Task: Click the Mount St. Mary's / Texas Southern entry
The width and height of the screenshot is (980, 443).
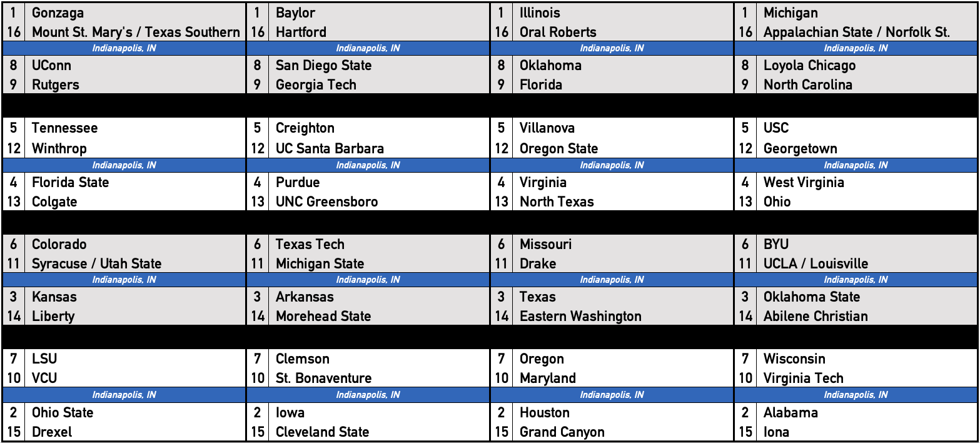Action: coord(136,33)
